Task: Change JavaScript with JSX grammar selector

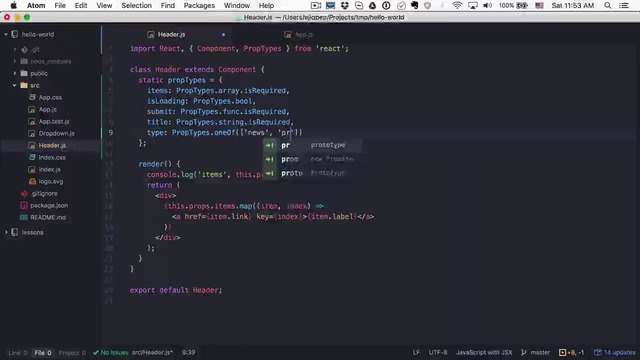Action: click(x=484, y=353)
